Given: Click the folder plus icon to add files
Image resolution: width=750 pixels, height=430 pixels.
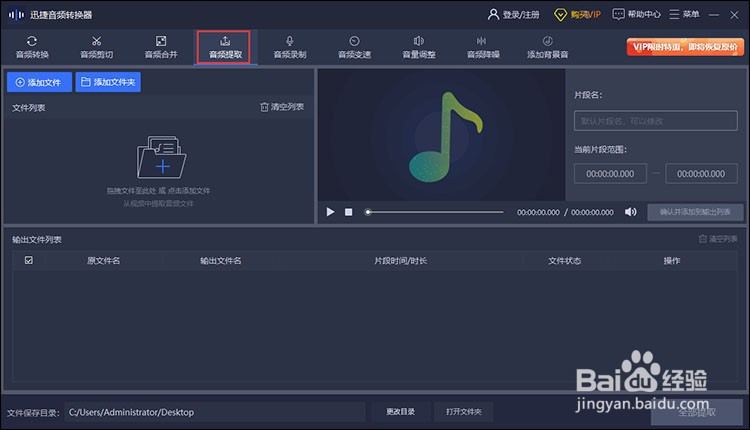Looking at the screenshot, I should pyautogui.click(x=162, y=157).
